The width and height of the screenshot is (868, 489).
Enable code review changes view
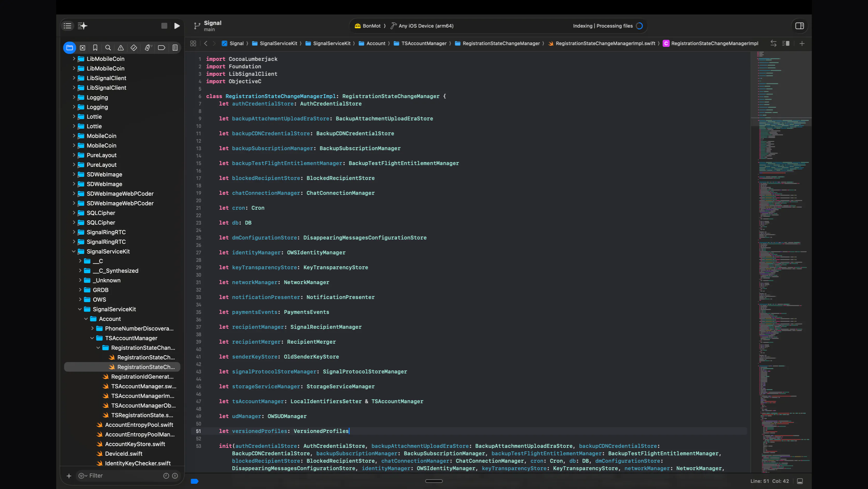pyautogui.click(x=773, y=43)
